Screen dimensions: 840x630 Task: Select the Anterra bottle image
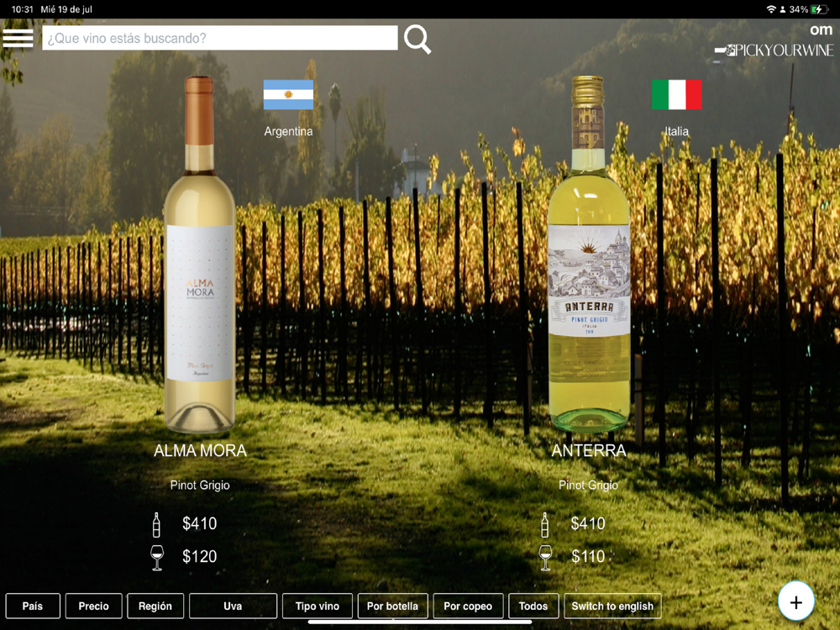pyautogui.click(x=589, y=254)
